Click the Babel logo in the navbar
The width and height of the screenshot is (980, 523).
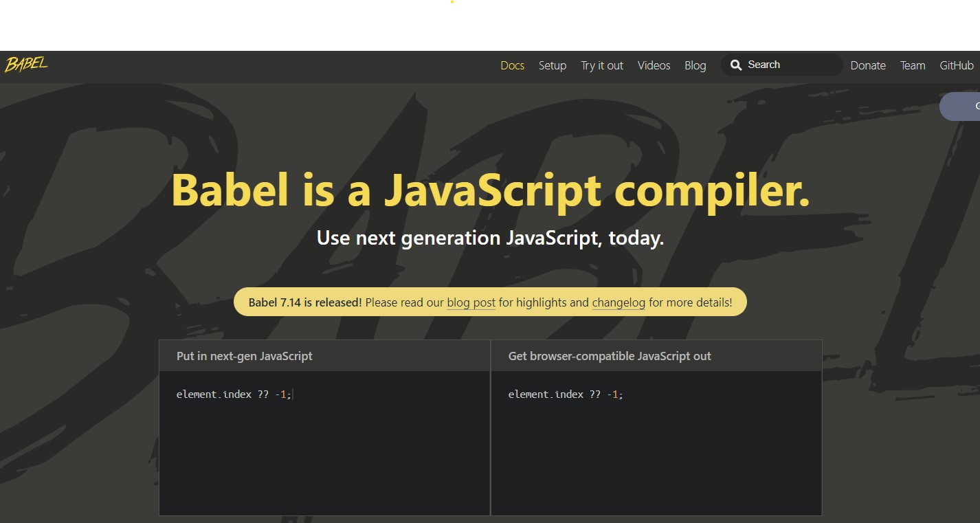pyautogui.click(x=27, y=65)
